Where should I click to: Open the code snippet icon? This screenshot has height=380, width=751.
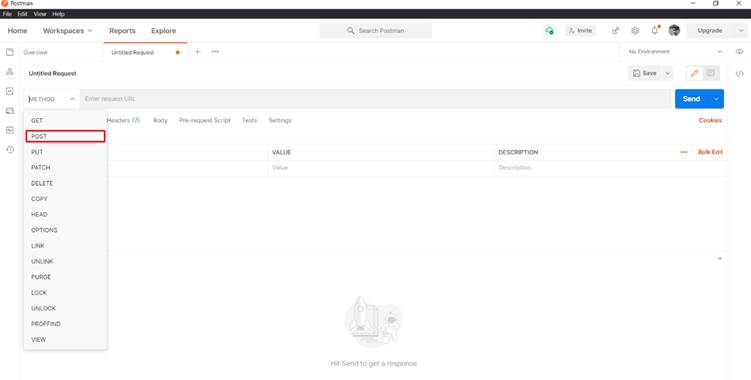point(740,73)
